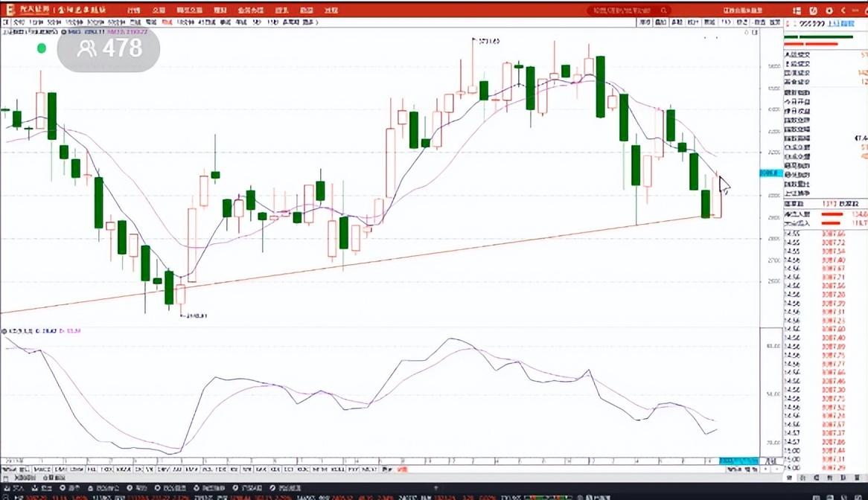The height and width of the screenshot is (500, 868).
Task: Click the search magnifier icon
Action: [x=664, y=10]
